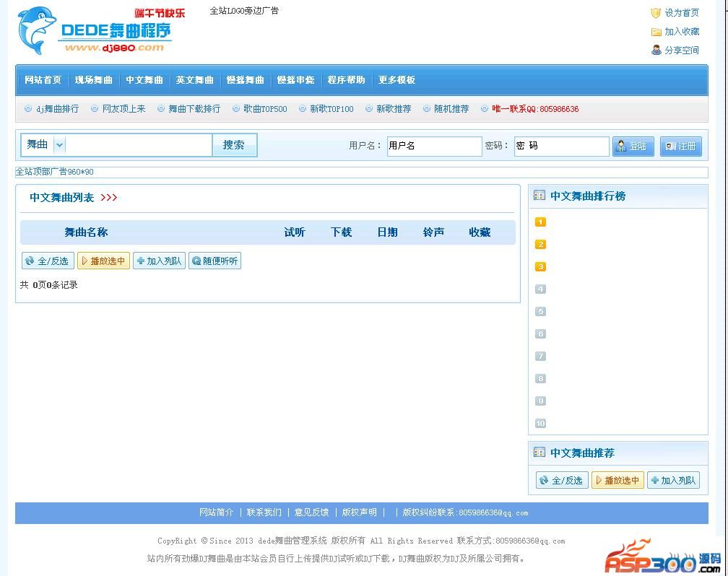Click rank badge number 3 in 中文舞曲排行榜

(x=540, y=266)
